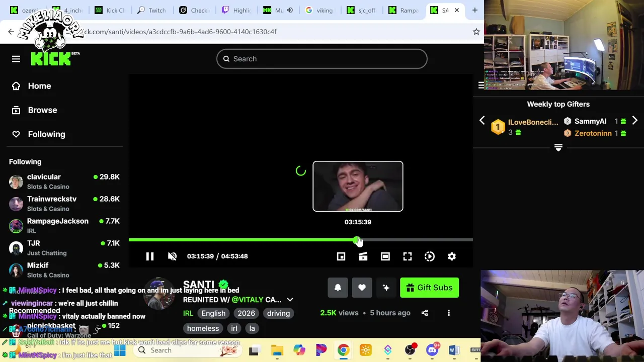Show next top gifters
This screenshot has height=362, width=644.
(x=635, y=121)
